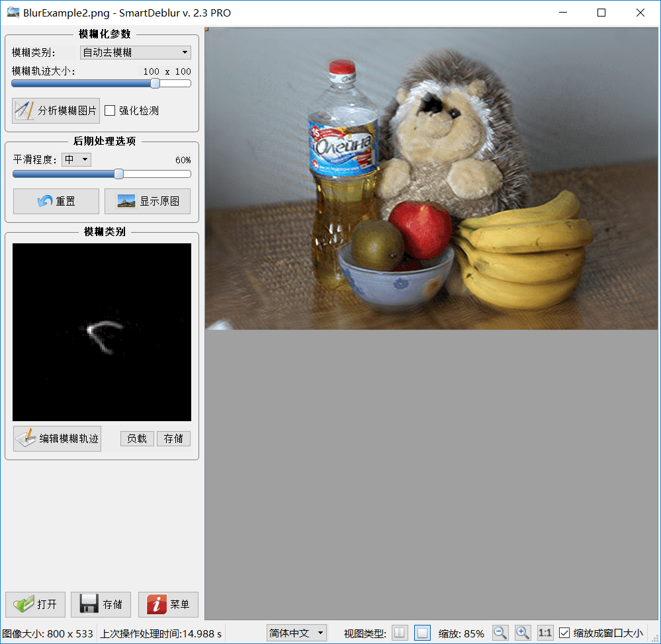This screenshot has height=644, width=661.
Task: Open the Menu button (菜单)
Action: [168, 604]
